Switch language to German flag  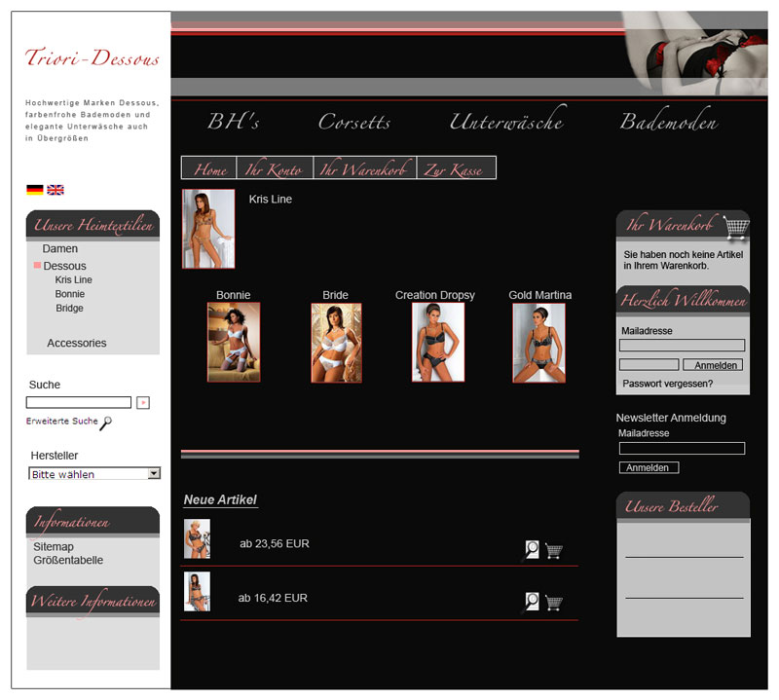point(35,190)
